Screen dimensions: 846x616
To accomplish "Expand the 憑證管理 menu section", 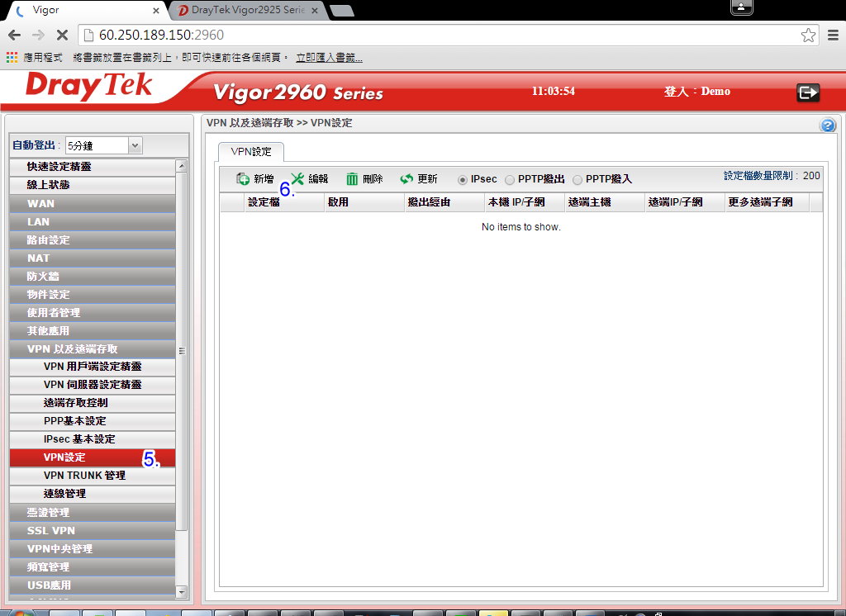I will click(x=93, y=513).
